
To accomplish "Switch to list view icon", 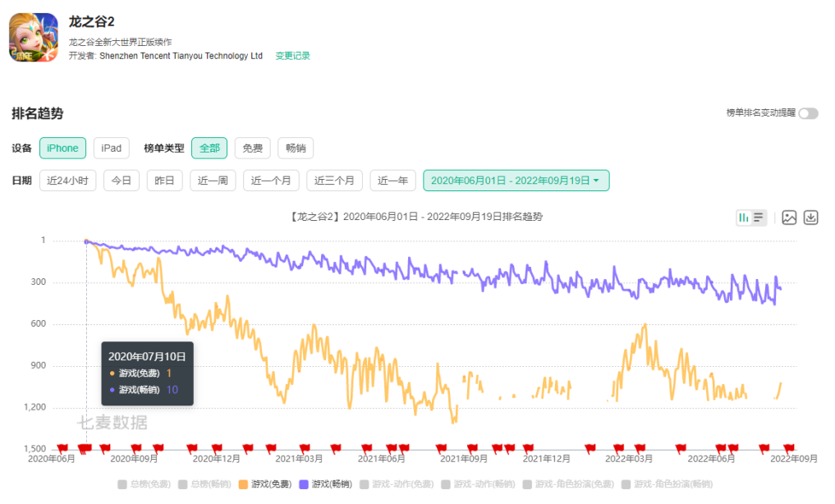I will click(x=759, y=218).
